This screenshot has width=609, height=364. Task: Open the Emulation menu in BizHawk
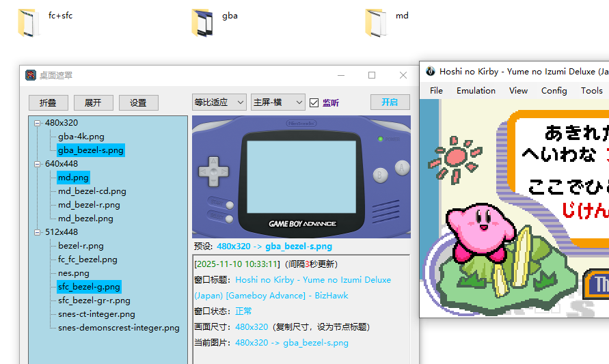pos(476,90)
